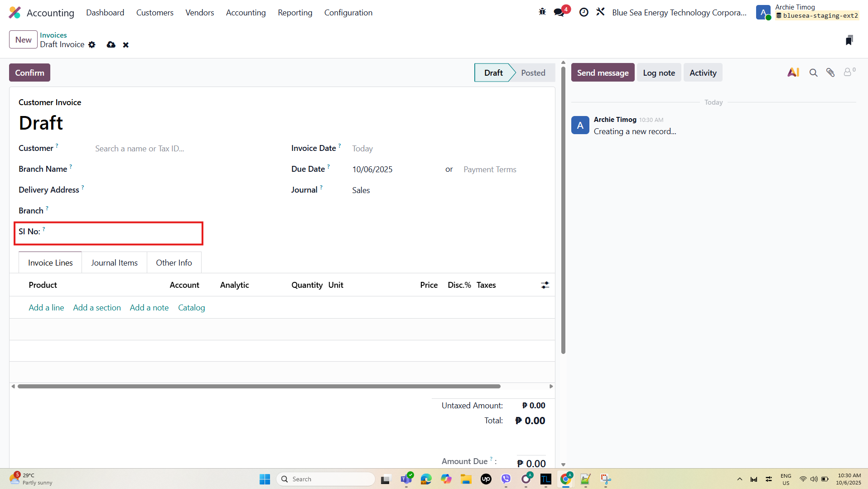This screenshot has width=868, height=489.
Task: Open column settings toggle in invoice lines table
Action: click(545, 285)
